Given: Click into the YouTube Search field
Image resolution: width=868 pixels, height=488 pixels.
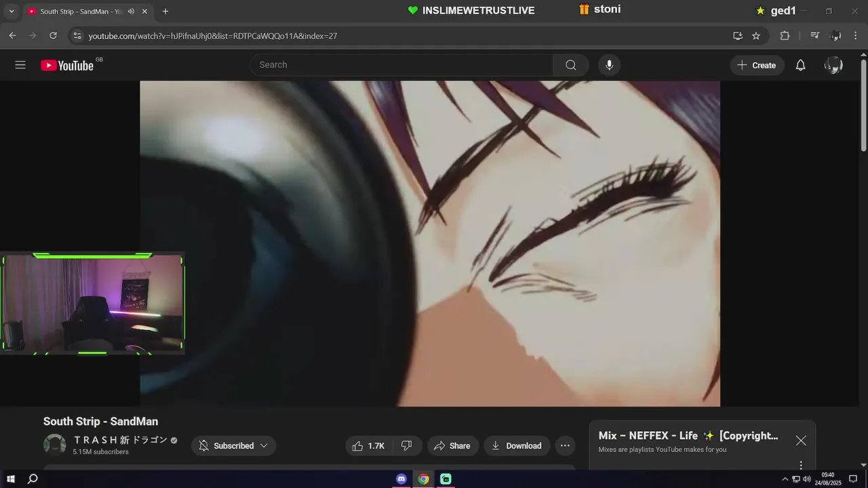Looking at the screenshot, I should point(402,65).
